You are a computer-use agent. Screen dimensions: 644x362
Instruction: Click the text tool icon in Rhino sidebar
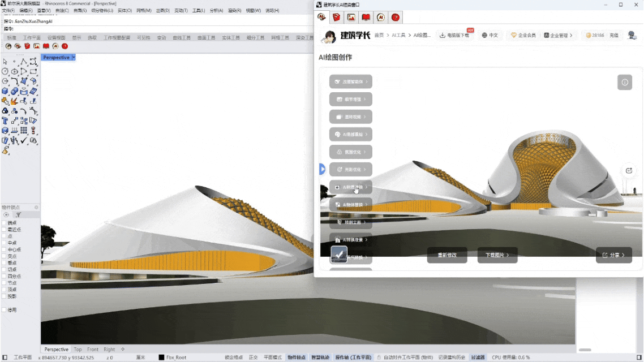5,120
